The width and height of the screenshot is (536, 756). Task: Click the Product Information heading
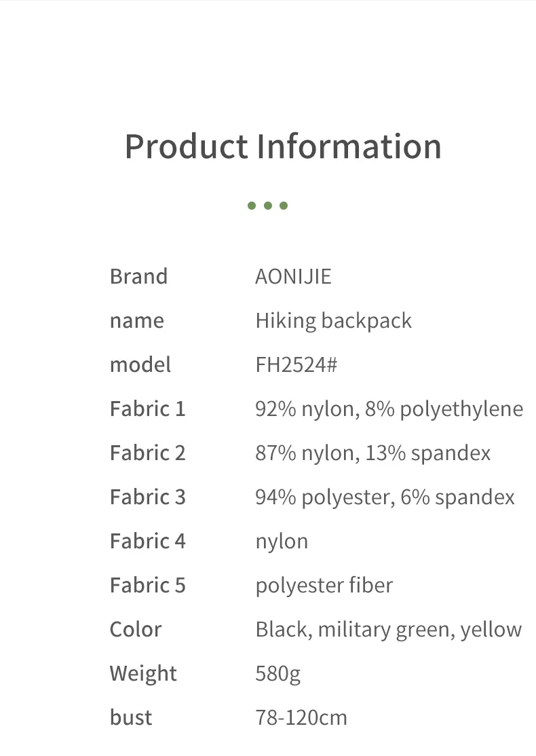[x=283, y=147]
